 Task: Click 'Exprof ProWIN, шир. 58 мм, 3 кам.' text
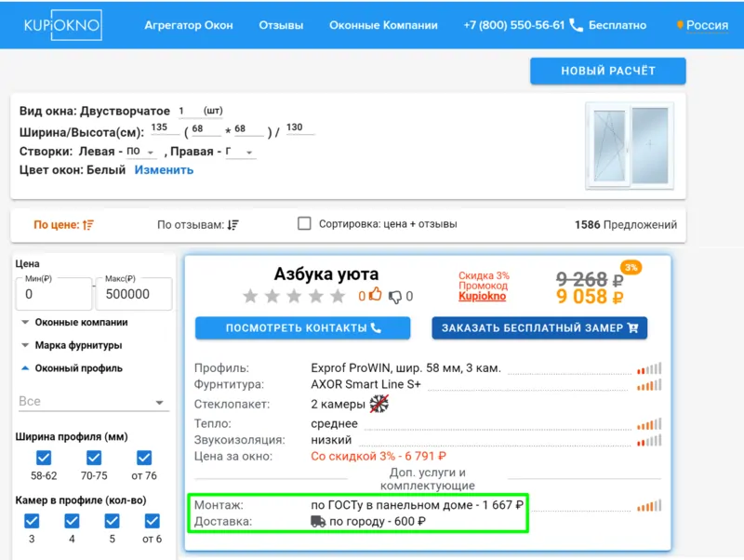pos(405,368)
